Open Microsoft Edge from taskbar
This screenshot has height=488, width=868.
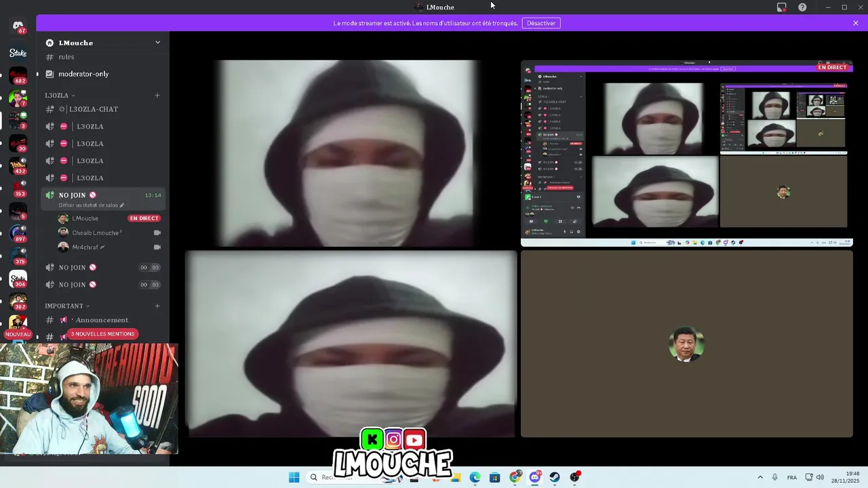475,477
